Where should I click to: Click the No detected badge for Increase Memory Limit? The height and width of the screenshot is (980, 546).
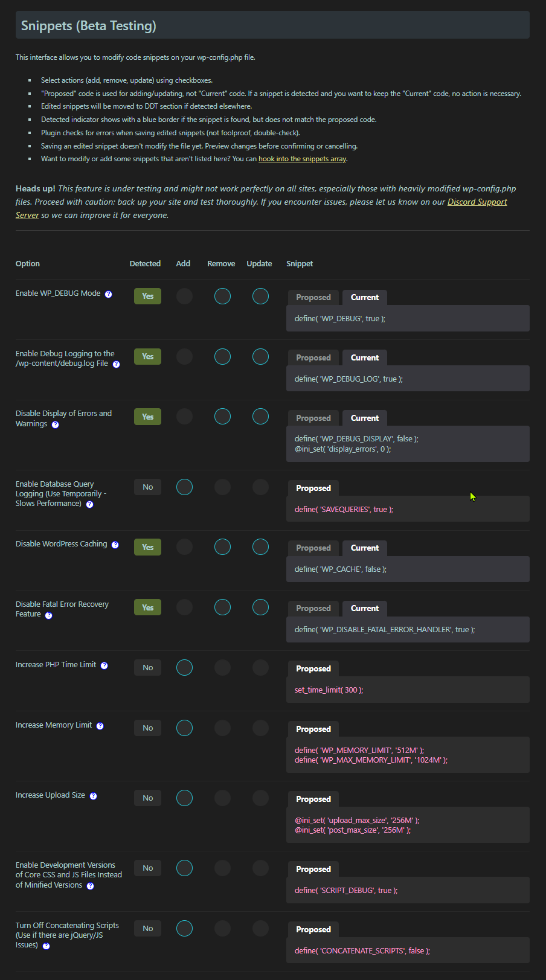tap(147, 728)
